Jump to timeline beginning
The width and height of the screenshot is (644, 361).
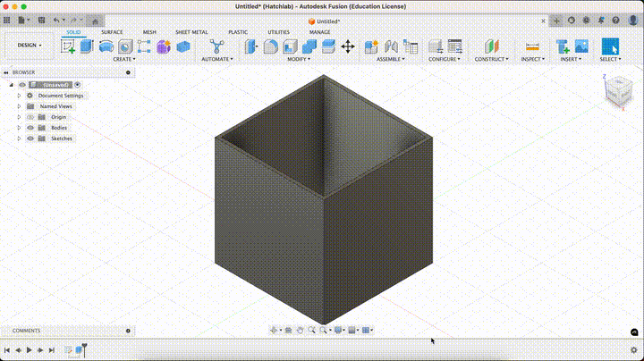7,350
